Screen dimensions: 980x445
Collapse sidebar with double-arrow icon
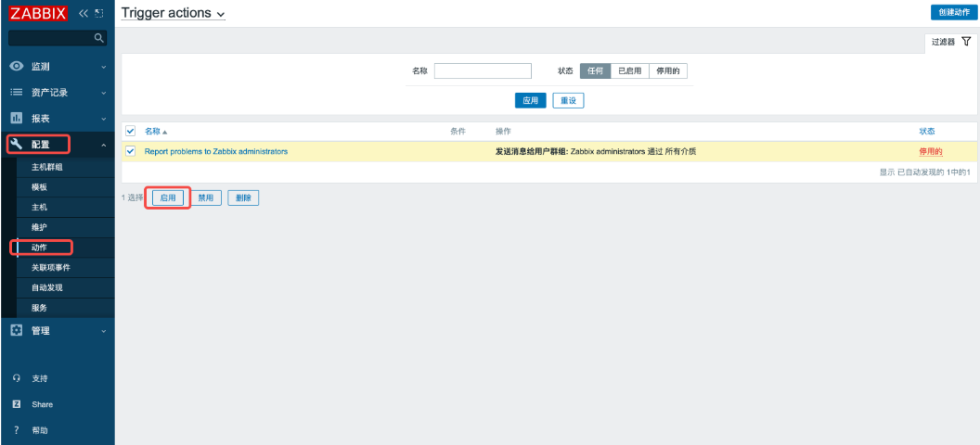(x=84, y=13)
